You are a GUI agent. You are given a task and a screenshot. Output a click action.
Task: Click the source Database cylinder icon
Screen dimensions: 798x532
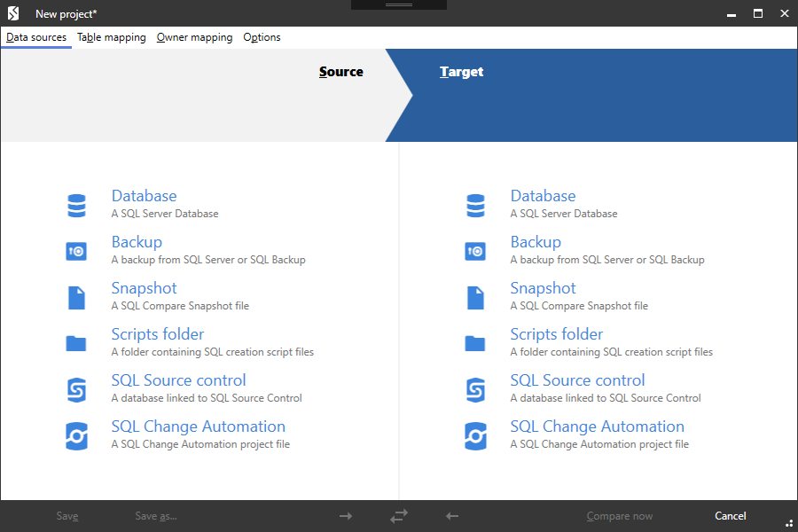[76, 206]
